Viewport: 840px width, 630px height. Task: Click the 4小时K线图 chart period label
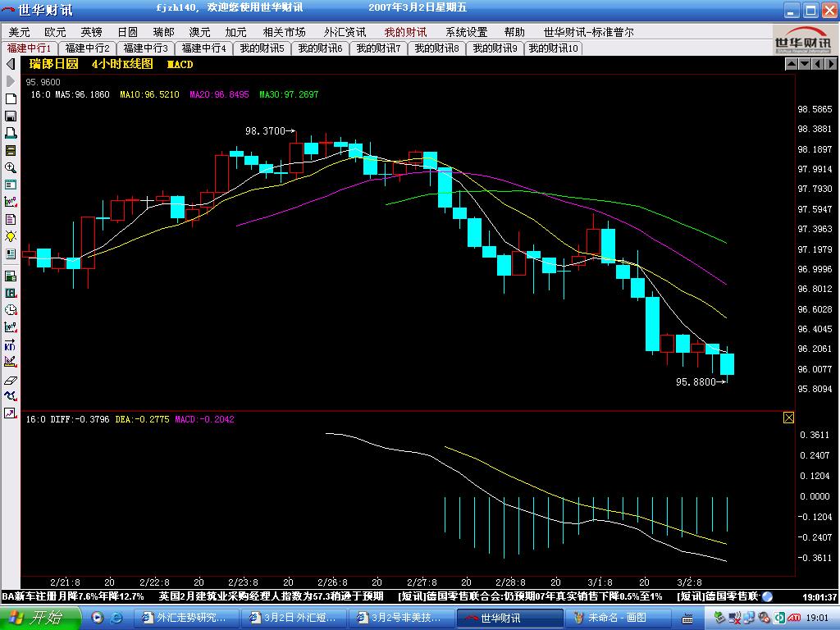click(x=122, y=64)
